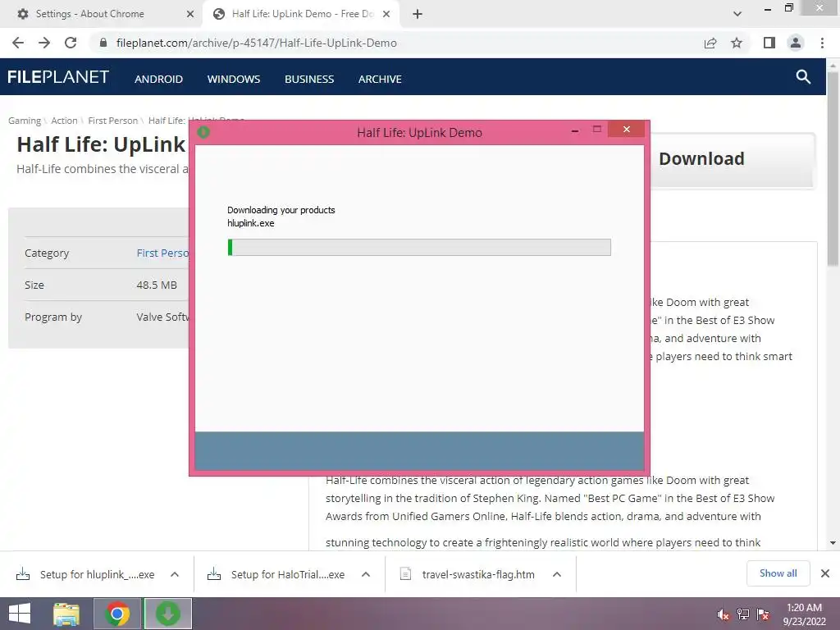Follow the First Person breadcrumb link
840x630 pixels.
(113, 121)
